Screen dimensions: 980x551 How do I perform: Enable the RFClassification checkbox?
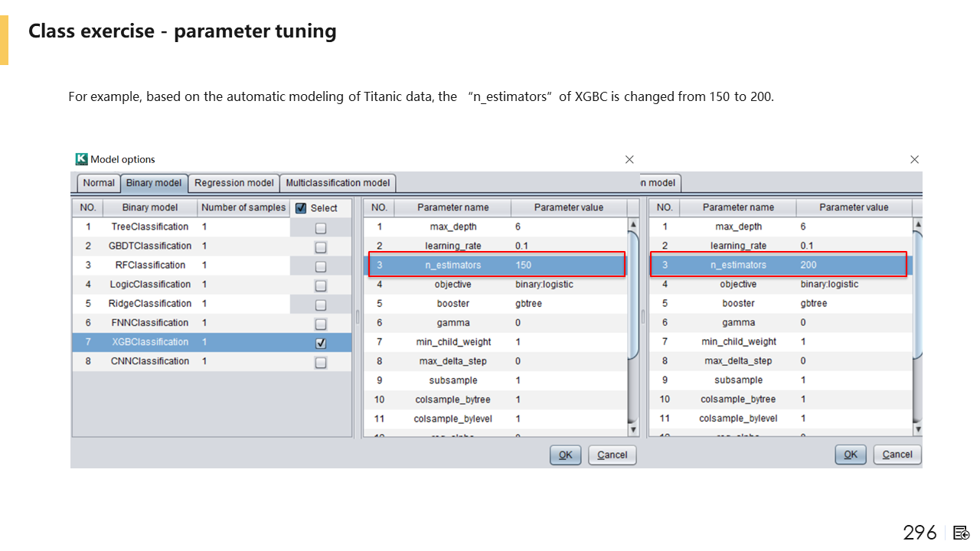coord(321,266)
